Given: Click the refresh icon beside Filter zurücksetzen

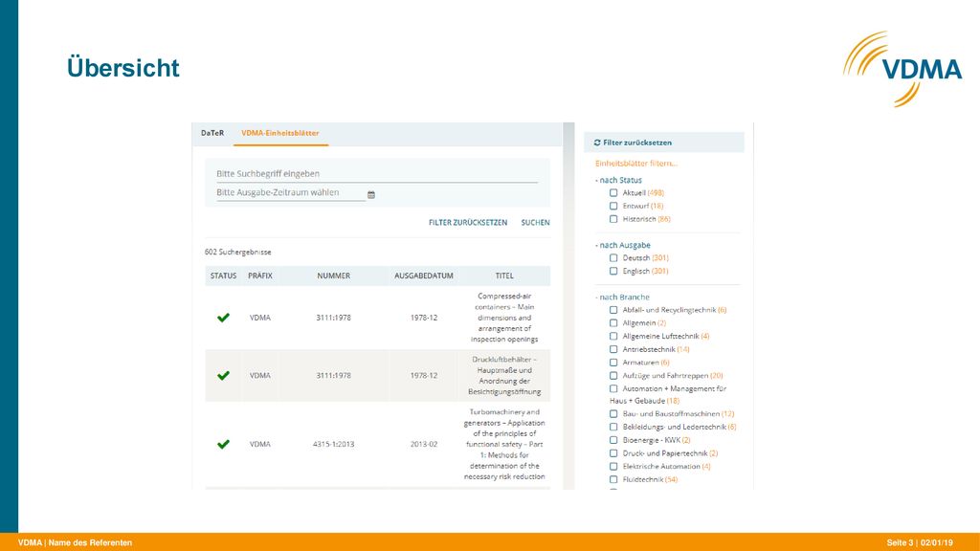Looking at the screenshot, I should click(597, 143).
